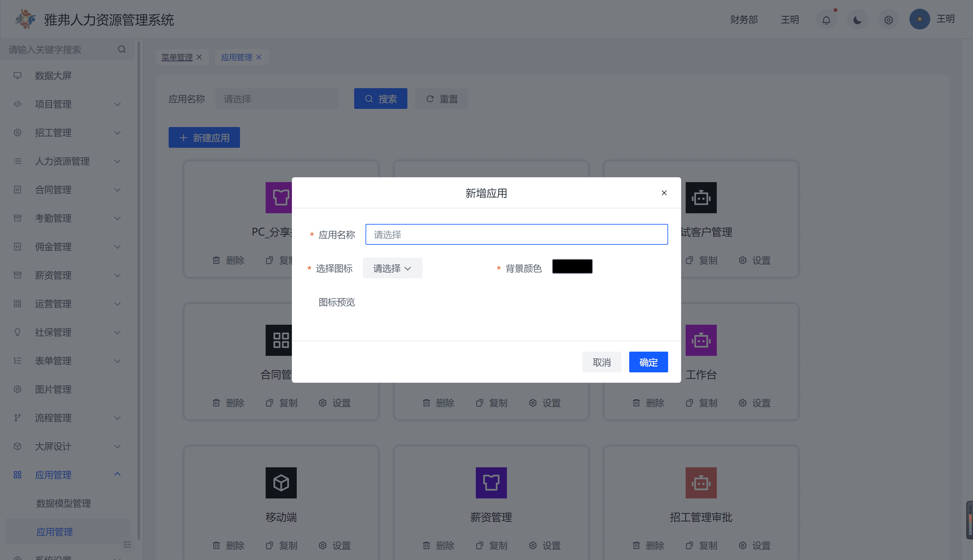Copy the 薪资管理 app card

(x=491, y=545)
